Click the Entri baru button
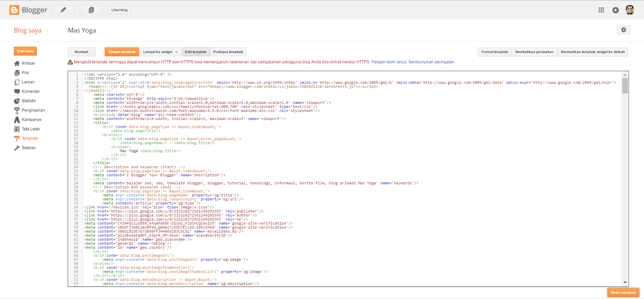This screenshot has height=299, width=644. pyautogui.click(x=25, y=51)
